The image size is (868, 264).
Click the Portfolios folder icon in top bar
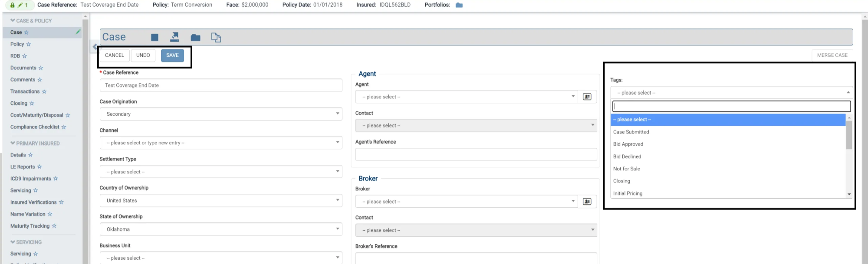click(459, 5)
